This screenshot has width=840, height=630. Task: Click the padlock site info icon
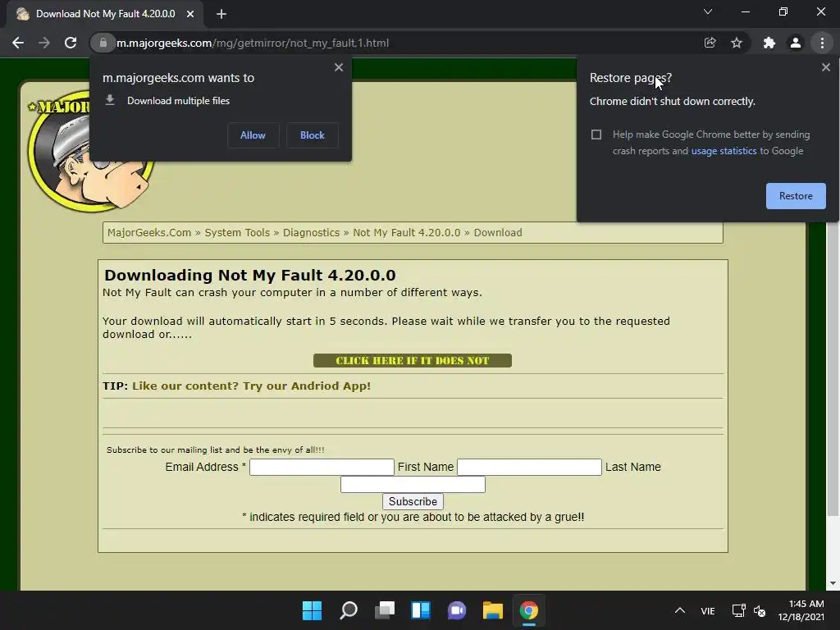pyautogui.click(x=103, y=43)
